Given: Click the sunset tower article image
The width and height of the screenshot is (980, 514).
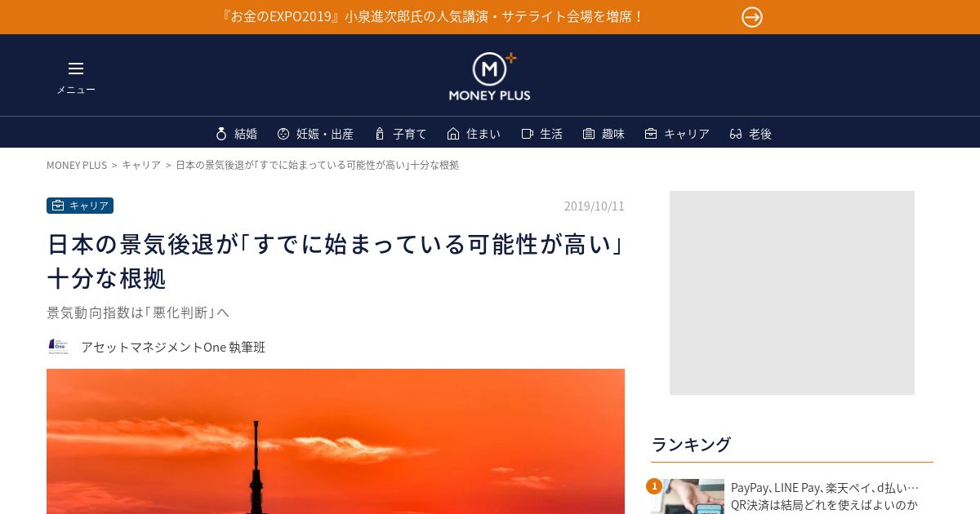Looking at the screenshot, I should (x=336, y=441).
